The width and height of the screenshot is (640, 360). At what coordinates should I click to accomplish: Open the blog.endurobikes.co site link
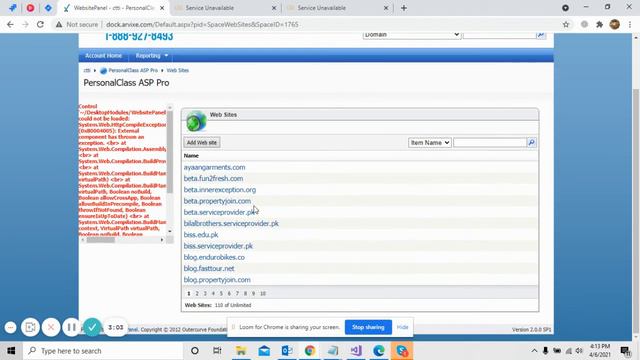(214, 257)
